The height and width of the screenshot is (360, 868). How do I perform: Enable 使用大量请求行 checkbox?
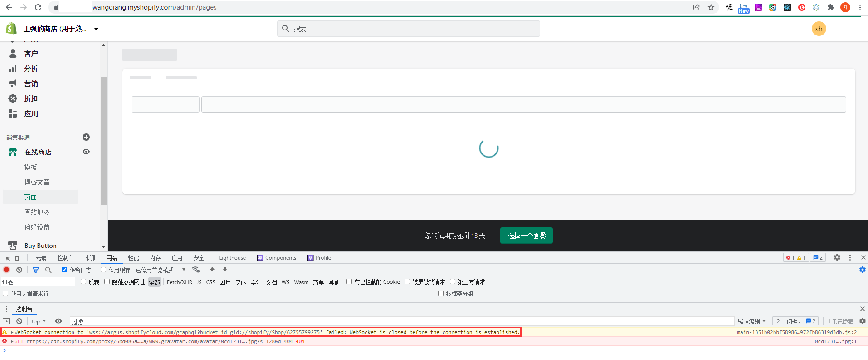[x=5, y=293]
